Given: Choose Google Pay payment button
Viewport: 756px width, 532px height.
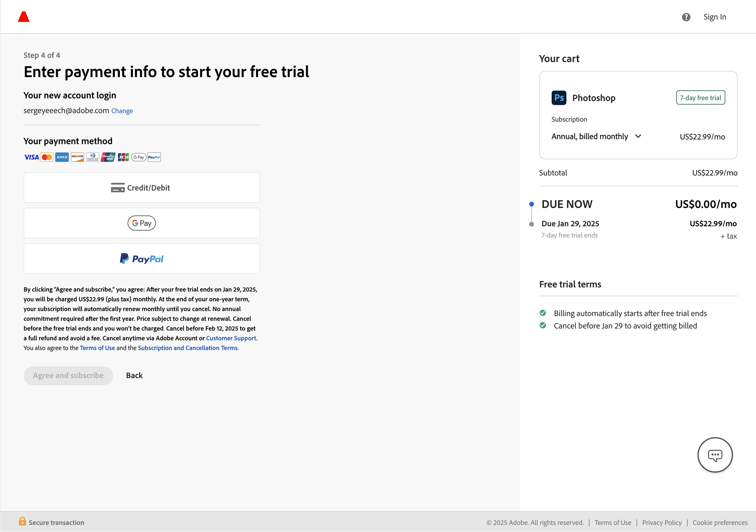Looking at the screenshot, I should point(141,223).
